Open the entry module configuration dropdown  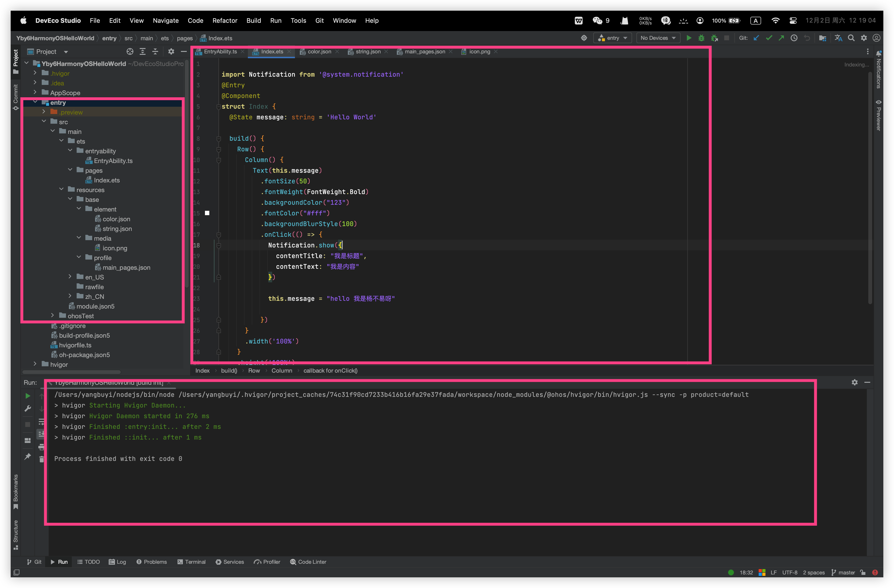pos(612,38)
